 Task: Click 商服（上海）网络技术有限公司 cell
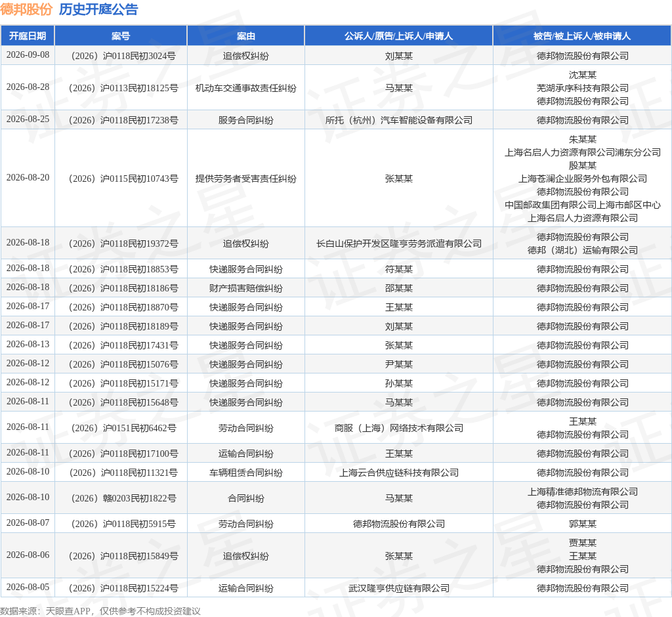(398, 428)
